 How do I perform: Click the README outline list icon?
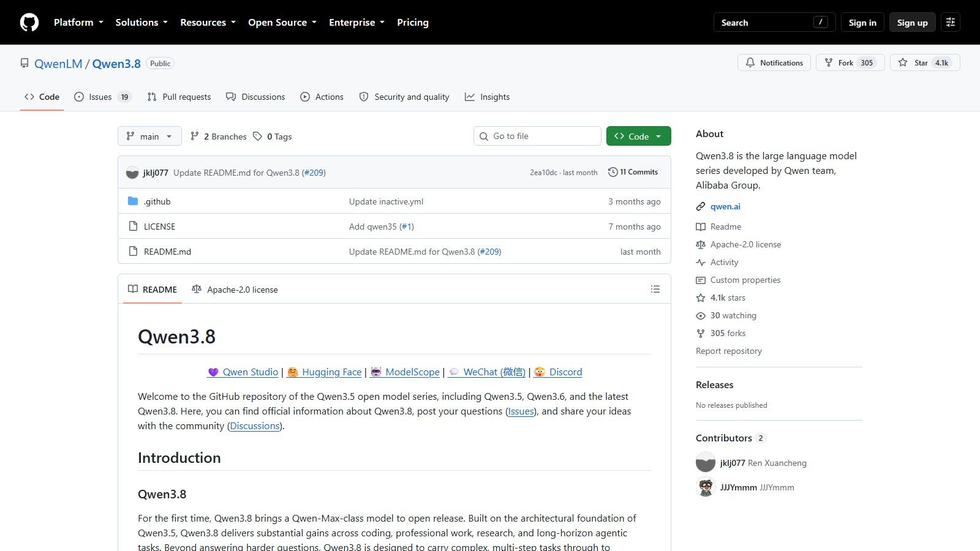click(655, 289)
